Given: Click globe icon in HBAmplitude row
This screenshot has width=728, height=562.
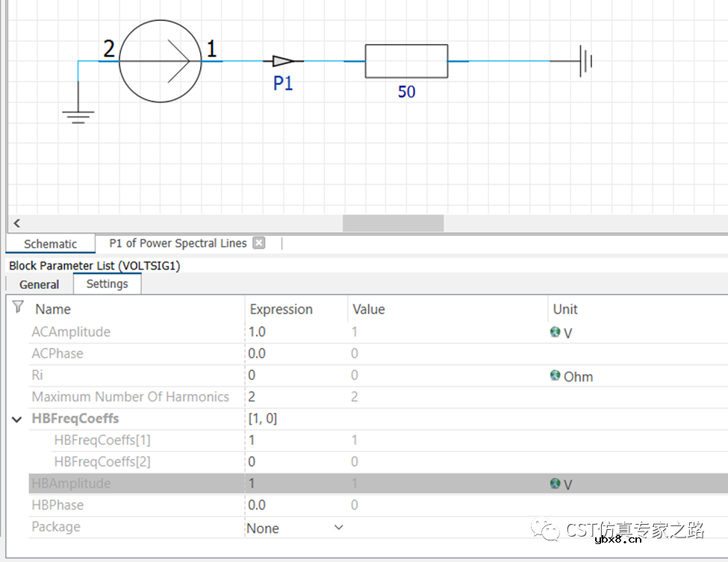Looking at the screenshot, I should coord(556,484).
